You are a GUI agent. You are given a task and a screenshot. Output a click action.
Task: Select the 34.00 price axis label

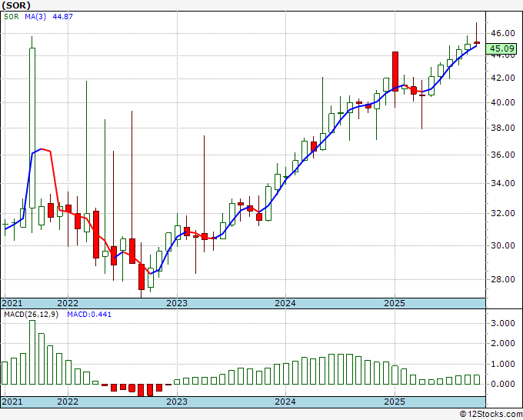click(x=503, y=183)
